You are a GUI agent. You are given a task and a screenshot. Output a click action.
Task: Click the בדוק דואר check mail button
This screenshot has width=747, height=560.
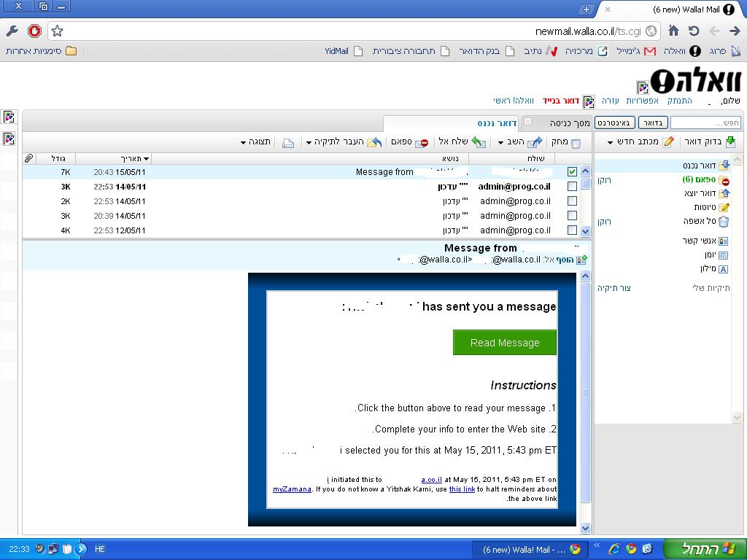(x=710, y=141)
